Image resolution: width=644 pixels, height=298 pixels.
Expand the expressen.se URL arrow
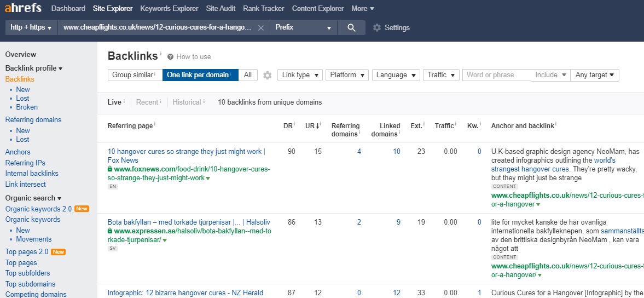[165, 240]
